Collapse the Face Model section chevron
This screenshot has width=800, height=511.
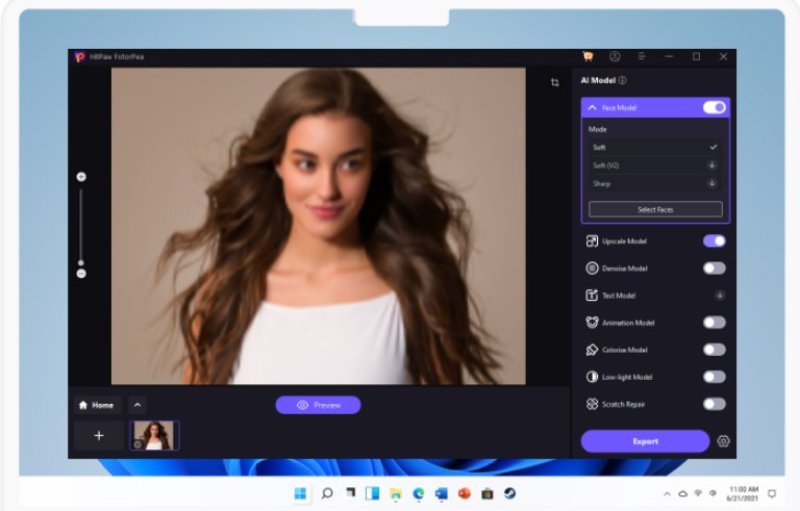pos(592,108)
